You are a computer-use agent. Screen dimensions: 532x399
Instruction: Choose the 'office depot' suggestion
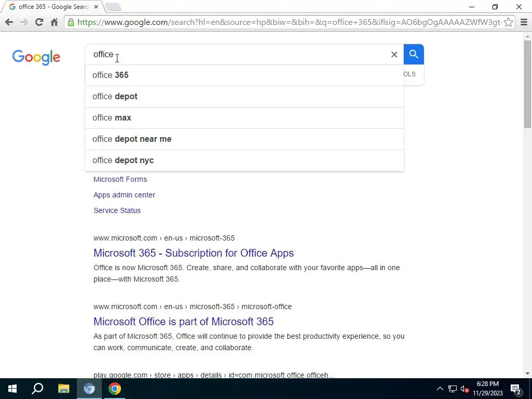[244, 96]
